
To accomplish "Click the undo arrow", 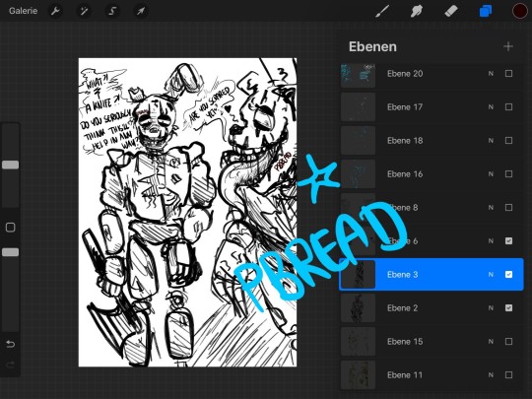I will coord(10,345).
